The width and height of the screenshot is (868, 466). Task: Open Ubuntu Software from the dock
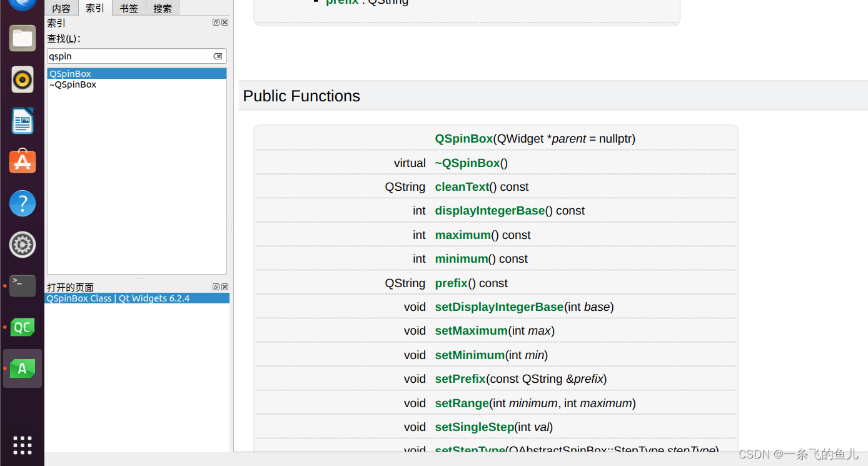(23, 161)
